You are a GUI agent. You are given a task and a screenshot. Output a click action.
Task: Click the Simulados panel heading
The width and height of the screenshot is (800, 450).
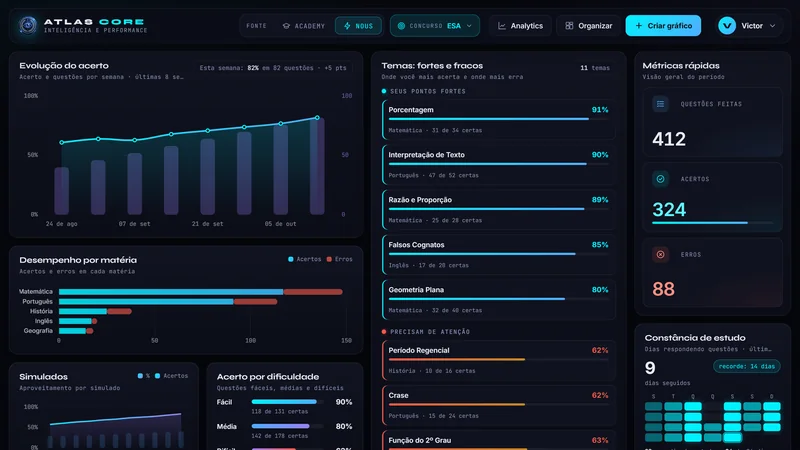coord(43,377)
